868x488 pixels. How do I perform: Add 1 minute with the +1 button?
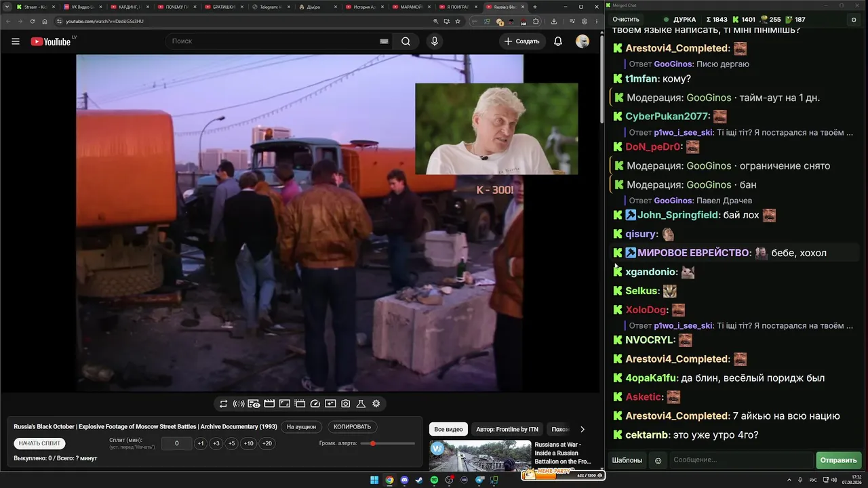tap(201, 443)
